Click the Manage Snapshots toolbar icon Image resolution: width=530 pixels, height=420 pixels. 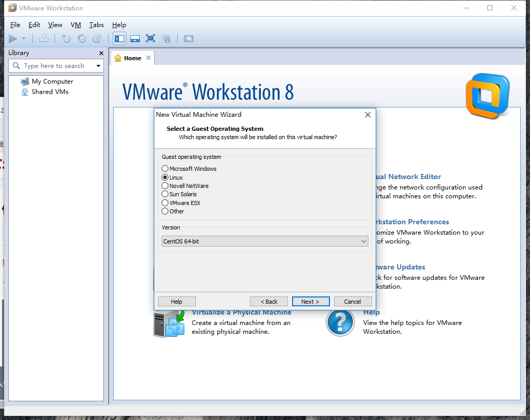[97, 39]
